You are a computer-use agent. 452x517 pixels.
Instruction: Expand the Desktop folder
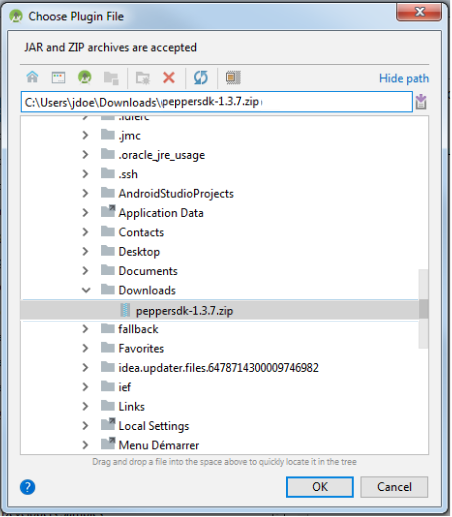(x=85, y=251)
